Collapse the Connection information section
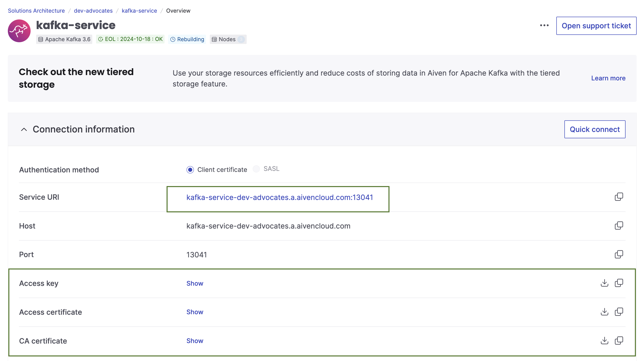The height and width of the screenshot is (361, 644). 24,129
